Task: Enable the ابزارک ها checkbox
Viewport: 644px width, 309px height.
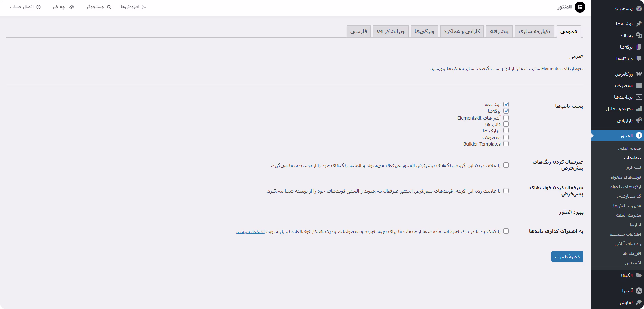Action: pyautogui.click(x=506, y=131)
